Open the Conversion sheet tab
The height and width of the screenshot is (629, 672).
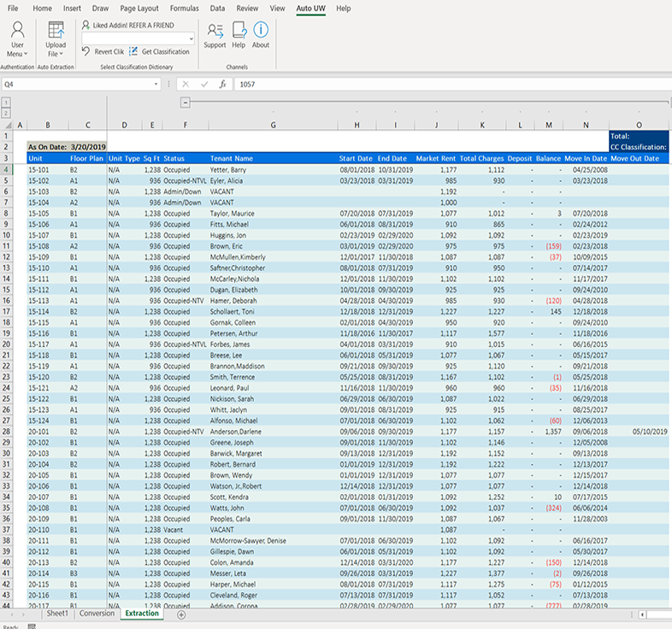coord(96,614)
